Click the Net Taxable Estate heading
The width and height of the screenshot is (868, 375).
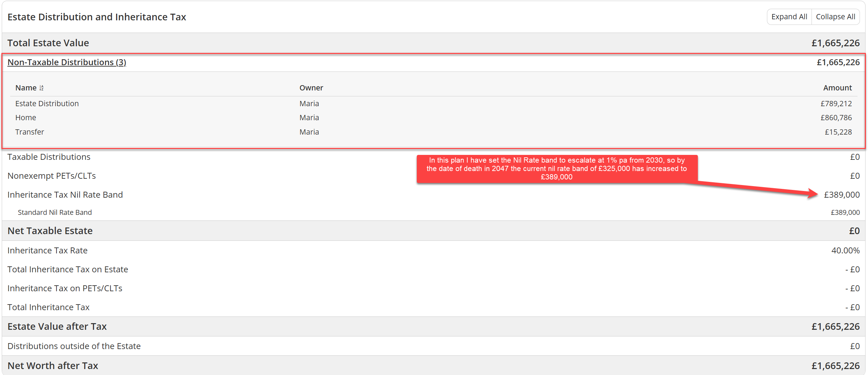coord(50,231)
